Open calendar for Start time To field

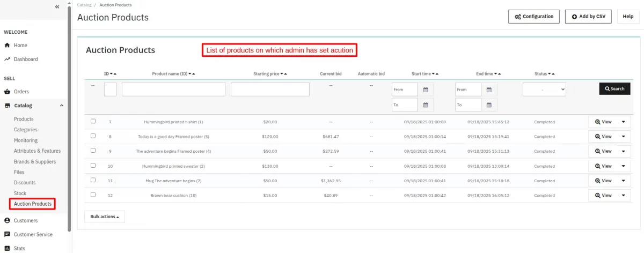[x=426, y=105]
